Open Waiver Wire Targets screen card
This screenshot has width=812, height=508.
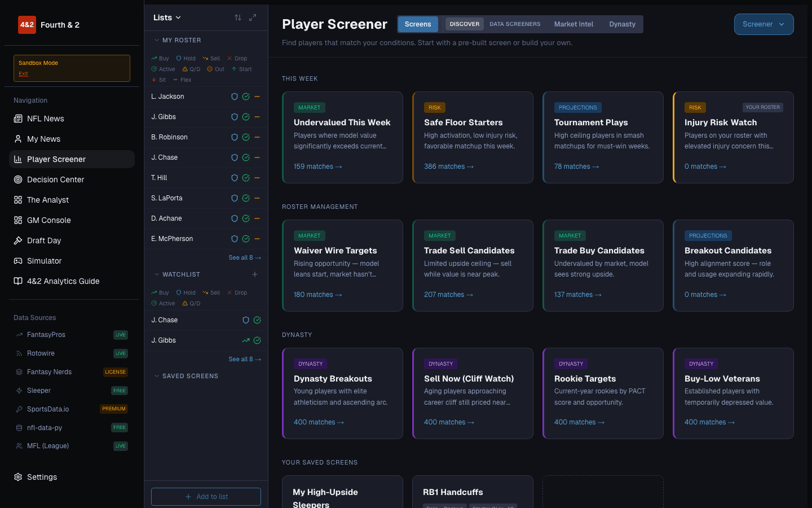342,265
